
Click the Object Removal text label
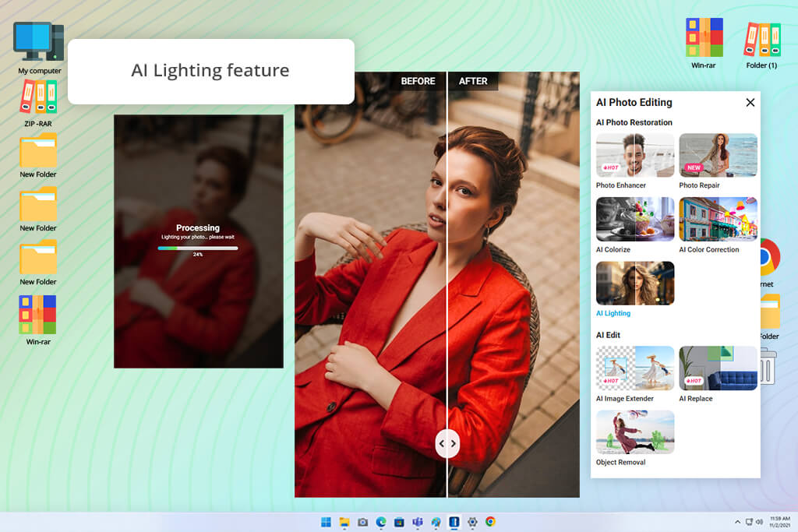tap(621, 462)
